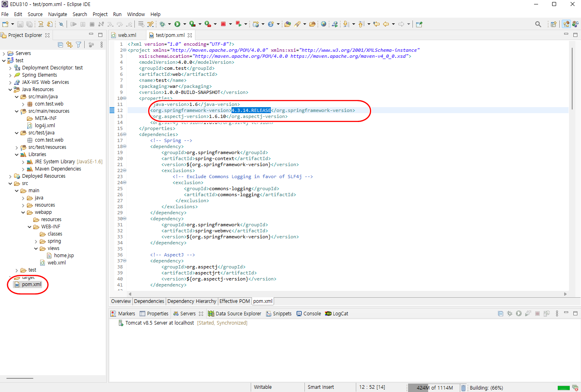
Task: Open Effective POM tab
Action: pyautogui.click(x=234, y=301)
